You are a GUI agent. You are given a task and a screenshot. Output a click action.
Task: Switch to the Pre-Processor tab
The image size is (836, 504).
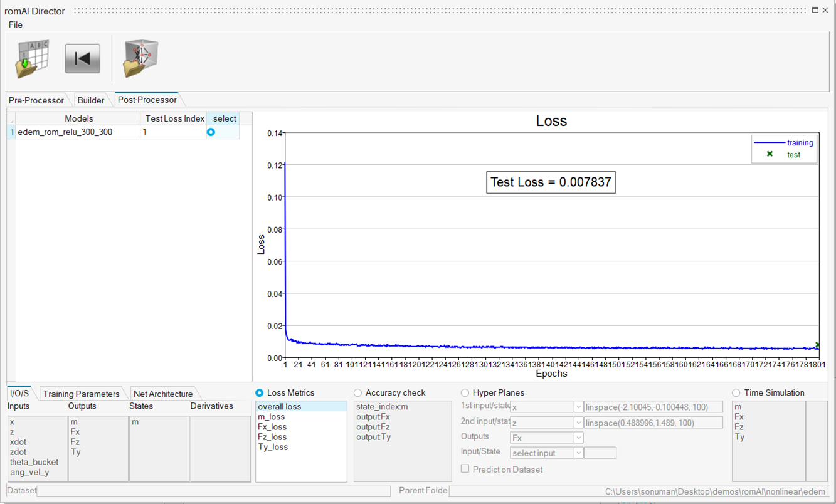pos(36,100)
